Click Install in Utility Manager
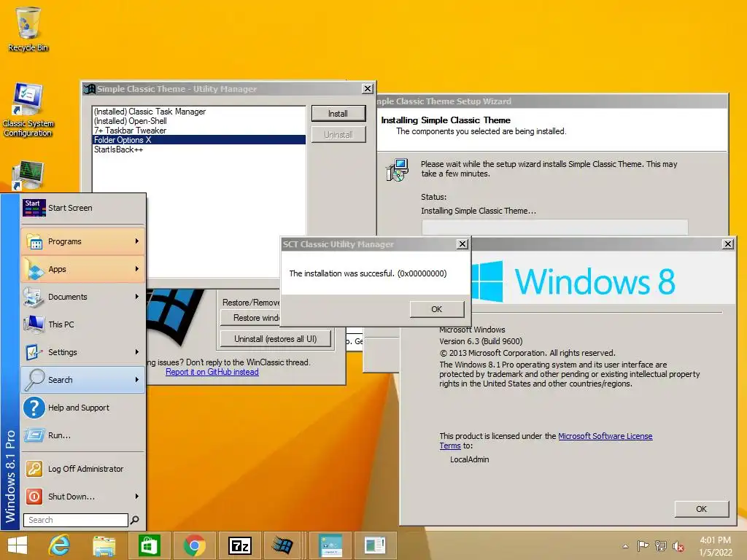Viewport: 747px width, 560px height. (338, 114)
